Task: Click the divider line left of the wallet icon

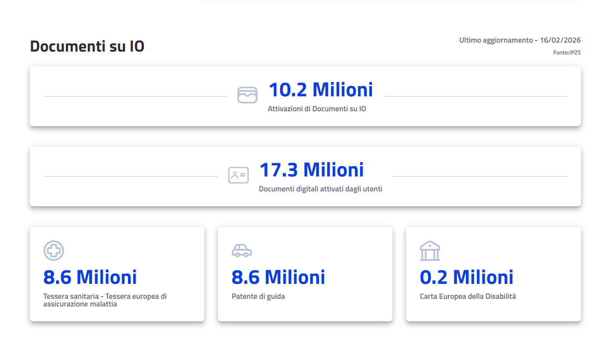Action: pos(135,96)
